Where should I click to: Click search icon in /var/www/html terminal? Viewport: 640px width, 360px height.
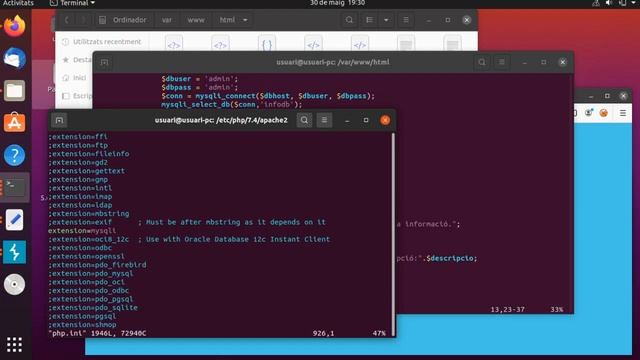[482, 62]
